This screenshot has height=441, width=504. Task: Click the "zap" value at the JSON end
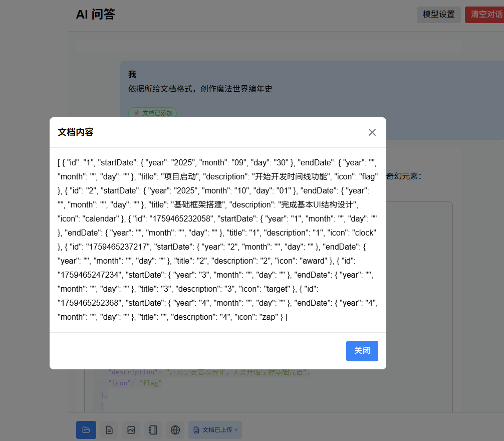click(268, 317)
